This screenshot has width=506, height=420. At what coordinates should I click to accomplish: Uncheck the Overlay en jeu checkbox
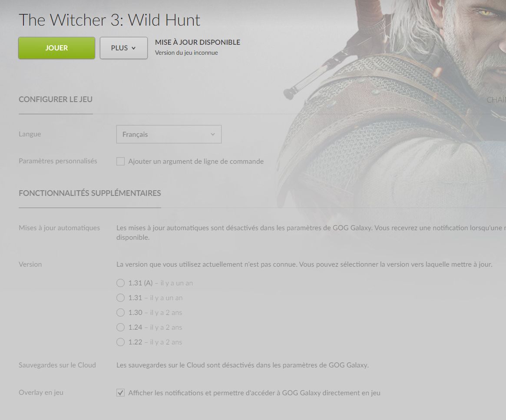point(120,393)
